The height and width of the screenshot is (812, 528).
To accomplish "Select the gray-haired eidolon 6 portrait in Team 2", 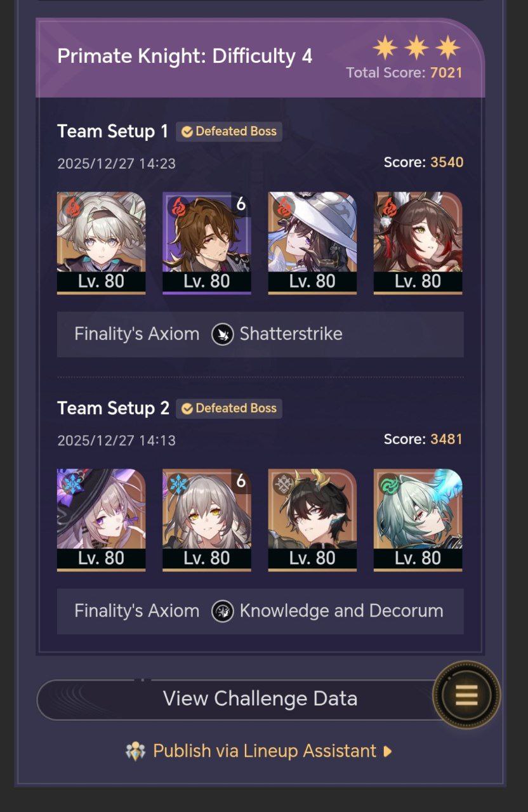I will [x=207, y=520].
